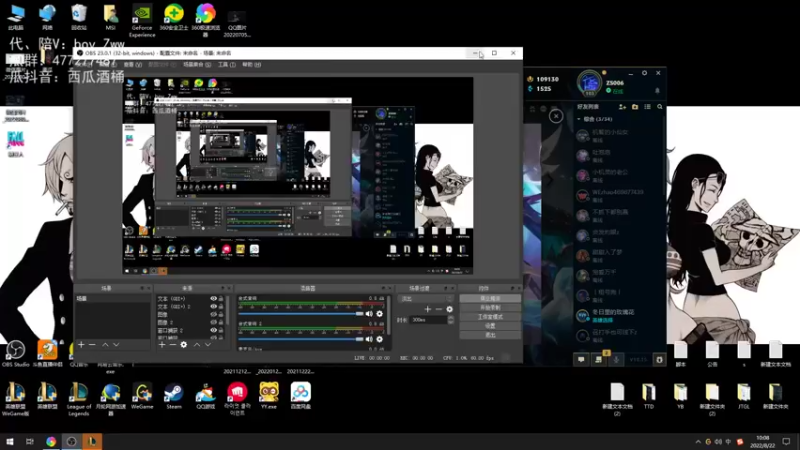
Task: Open transition properties with the gear icon
Action: pyautogui.click(x=449, y=309)
